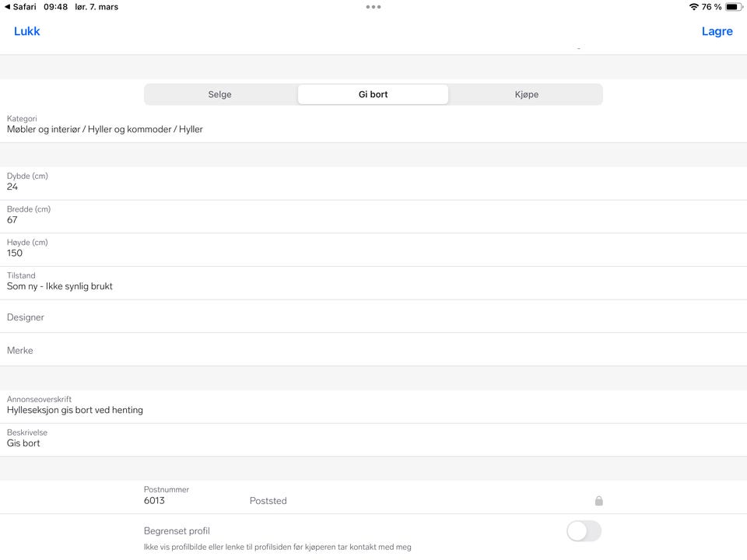Toggle the Begrenset profil switch
This screenshot has height=560, width=747.
(x=584, y=531)
